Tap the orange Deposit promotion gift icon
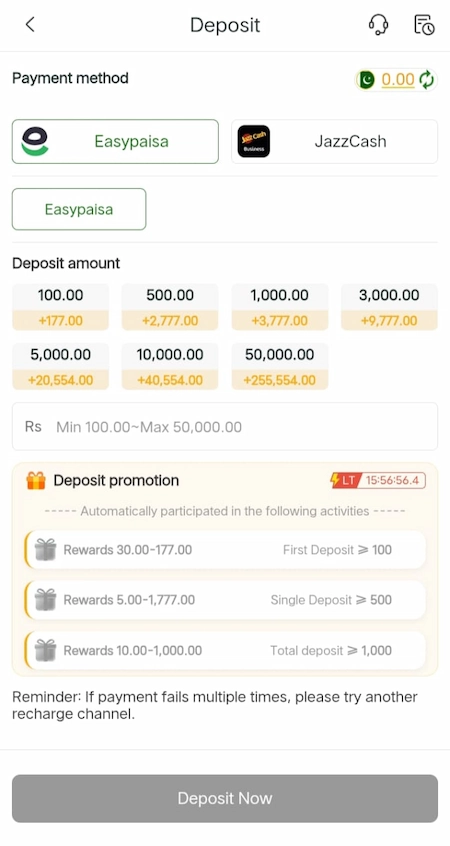The image size is (450, 846). [36, 480]
